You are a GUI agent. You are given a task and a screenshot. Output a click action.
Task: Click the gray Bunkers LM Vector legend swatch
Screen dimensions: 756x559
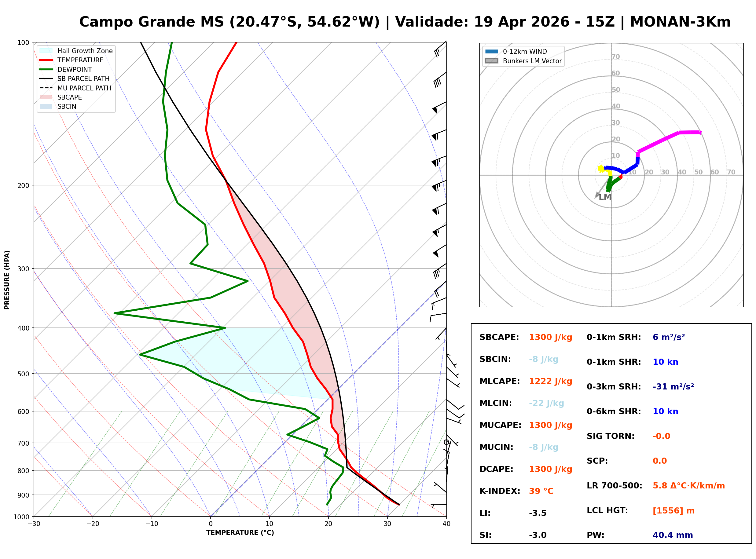point(491,61)
